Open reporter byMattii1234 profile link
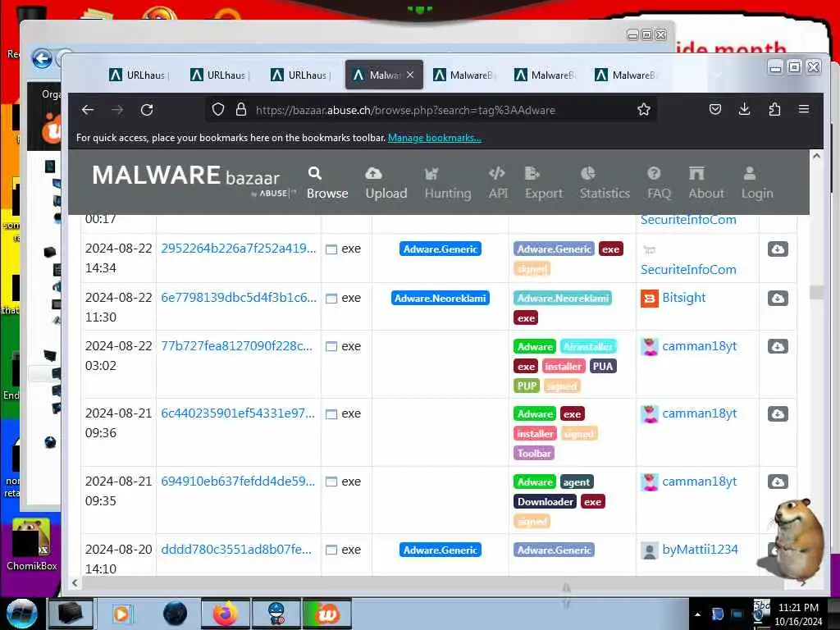The height and width of the screenshot is (630, 840). tap(700, 550)
